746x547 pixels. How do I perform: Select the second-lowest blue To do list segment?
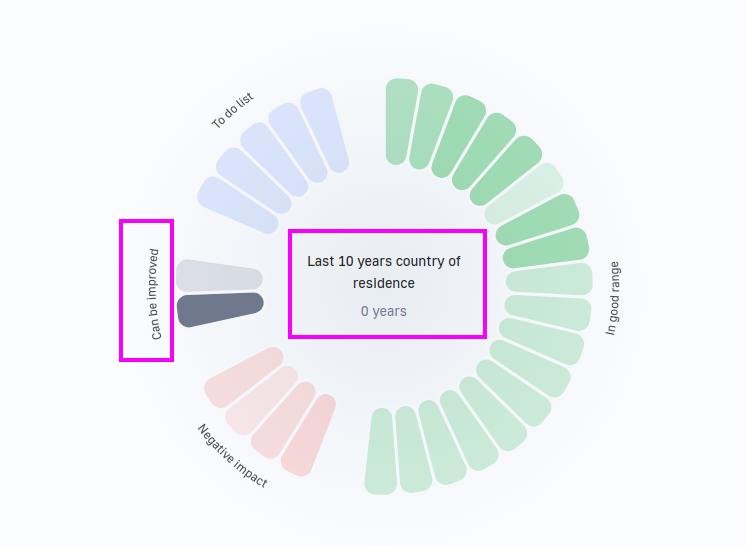(254, 180)
